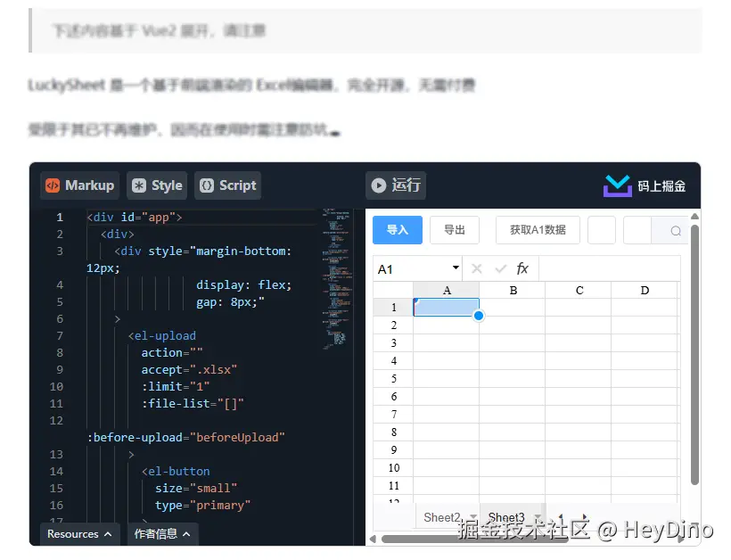Click the :before-upload="beforeUpload" code line
This screenshot has width=731, height=560.
click(186, 437)
